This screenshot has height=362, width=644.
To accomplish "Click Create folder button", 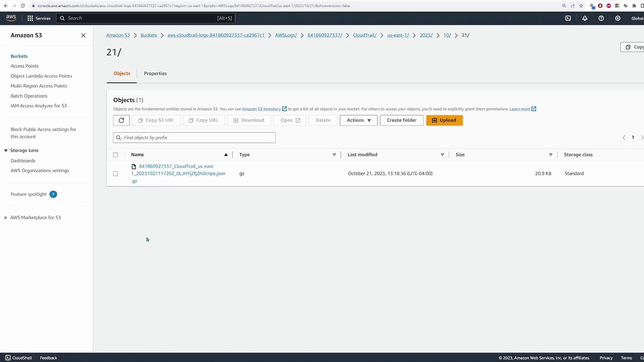I will click(x=401, y=120).
